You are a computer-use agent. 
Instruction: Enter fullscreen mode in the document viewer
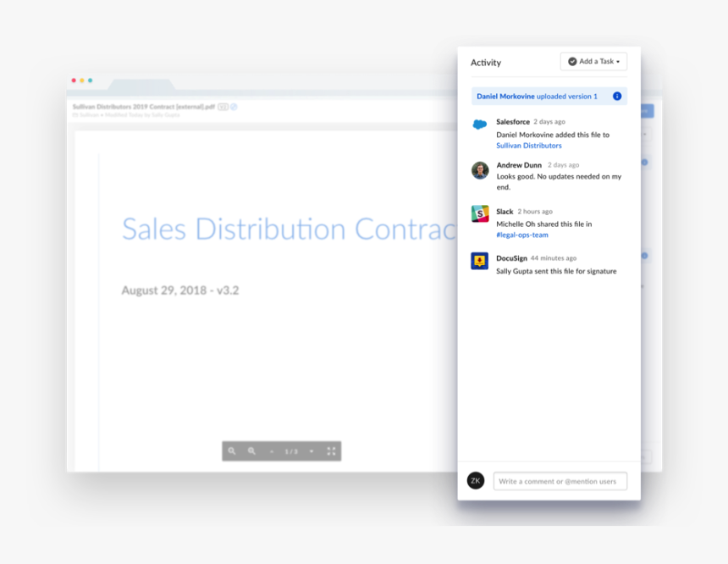pos(331,451)
